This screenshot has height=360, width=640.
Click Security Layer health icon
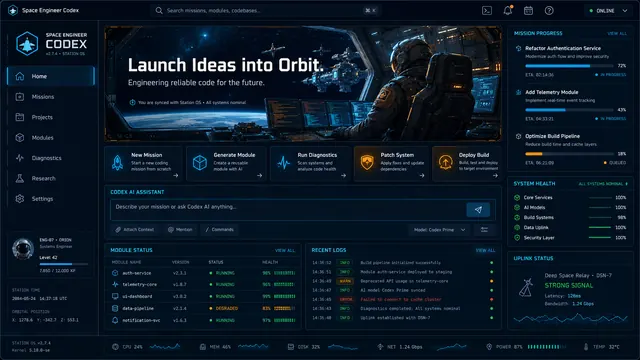[x=517, y=238]
